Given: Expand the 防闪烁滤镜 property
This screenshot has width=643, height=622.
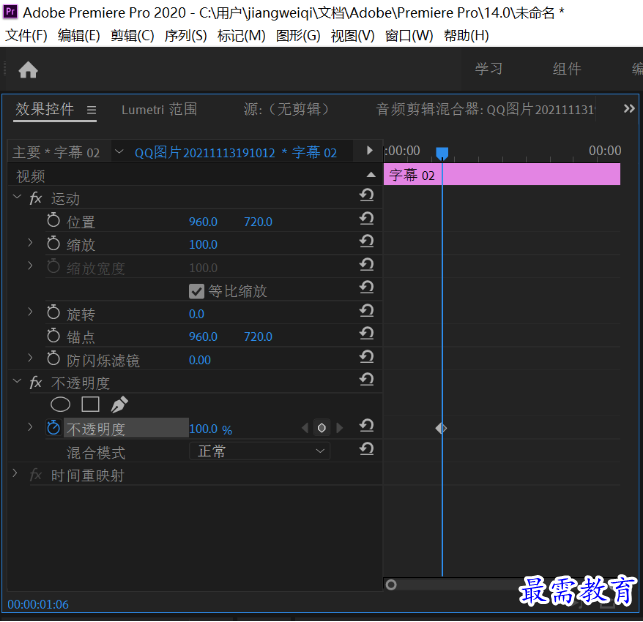Looking at the screenshot, I should pos(30,358).
